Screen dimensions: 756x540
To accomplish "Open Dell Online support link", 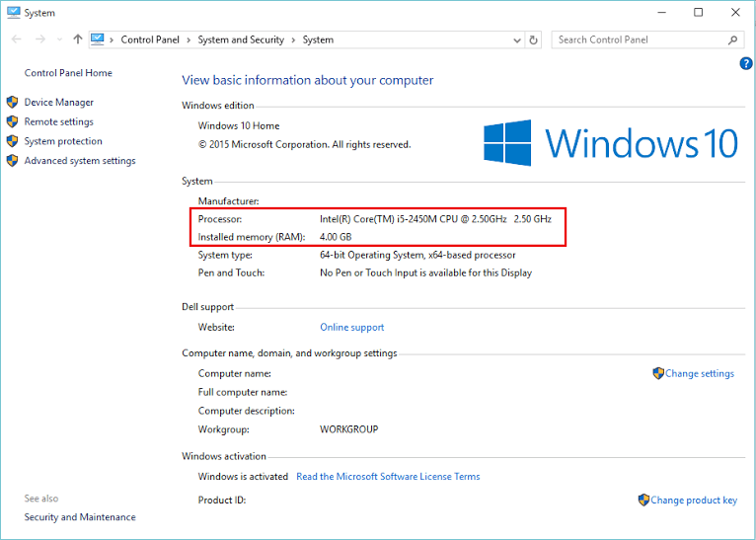I will pos(352,328).
